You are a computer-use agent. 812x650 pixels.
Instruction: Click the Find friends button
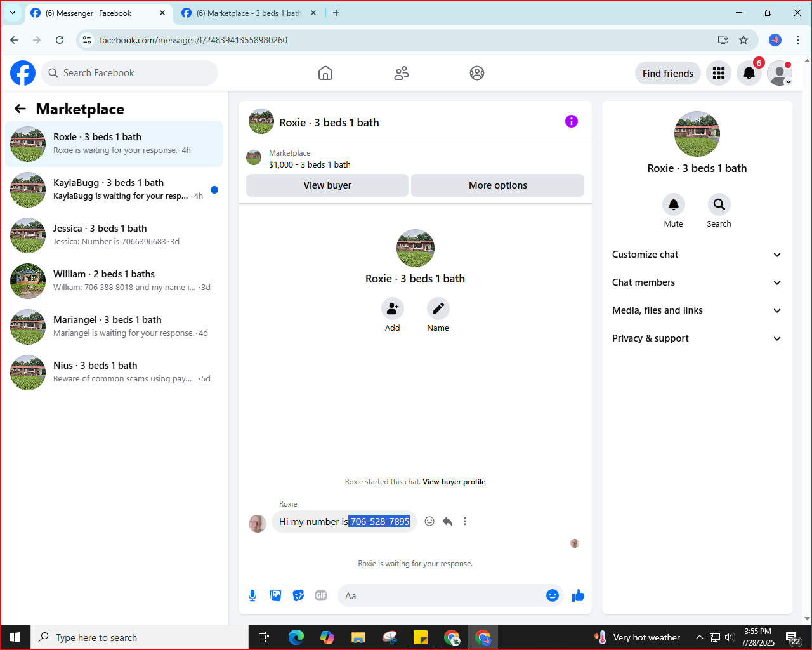click(668, 73)
